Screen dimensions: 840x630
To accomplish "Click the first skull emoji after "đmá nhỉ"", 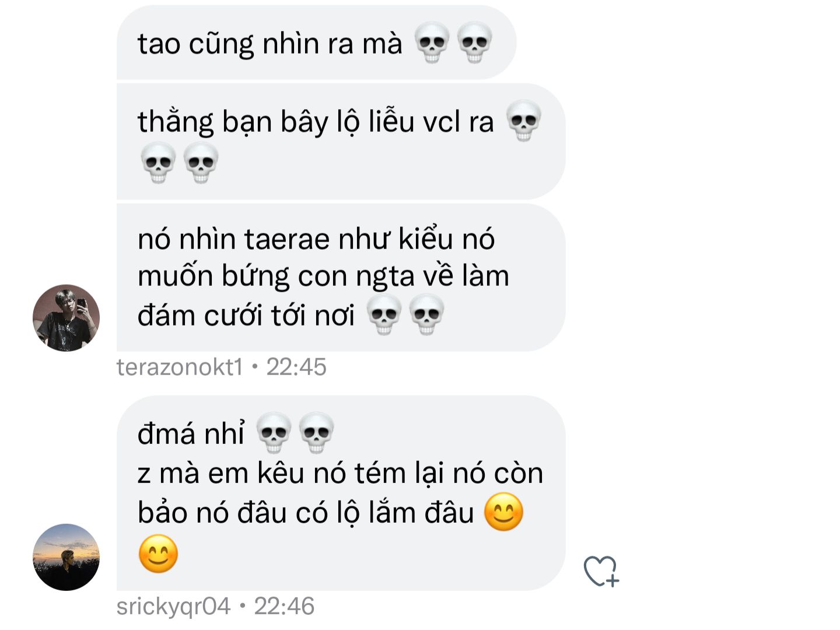I will click(x=274, y=433).
